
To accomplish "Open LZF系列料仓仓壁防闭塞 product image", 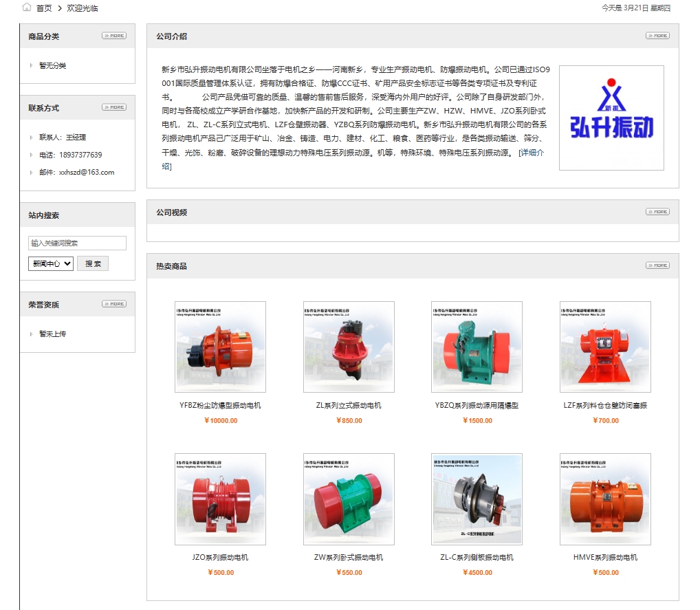I will pyautogui.click(x=605, y=347).
